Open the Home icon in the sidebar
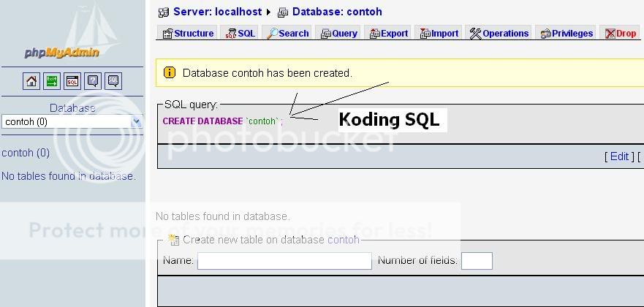 coord(31,81)
